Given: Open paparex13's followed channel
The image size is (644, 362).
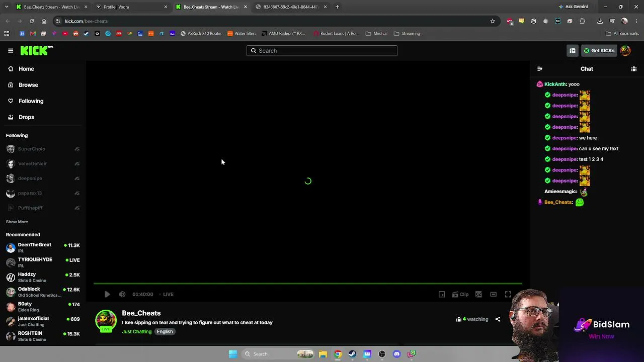Looking at the screenshot, I should 43,193.
